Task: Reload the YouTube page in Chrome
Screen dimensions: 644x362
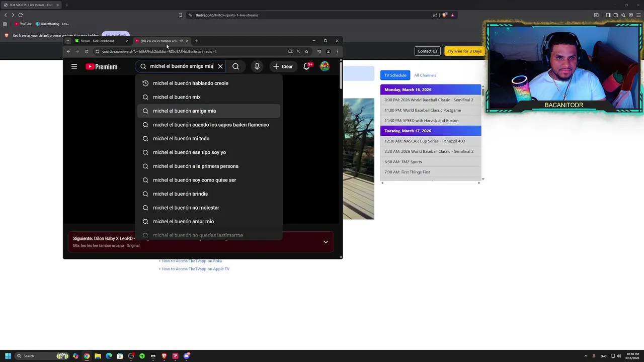Action: [87, 51]
